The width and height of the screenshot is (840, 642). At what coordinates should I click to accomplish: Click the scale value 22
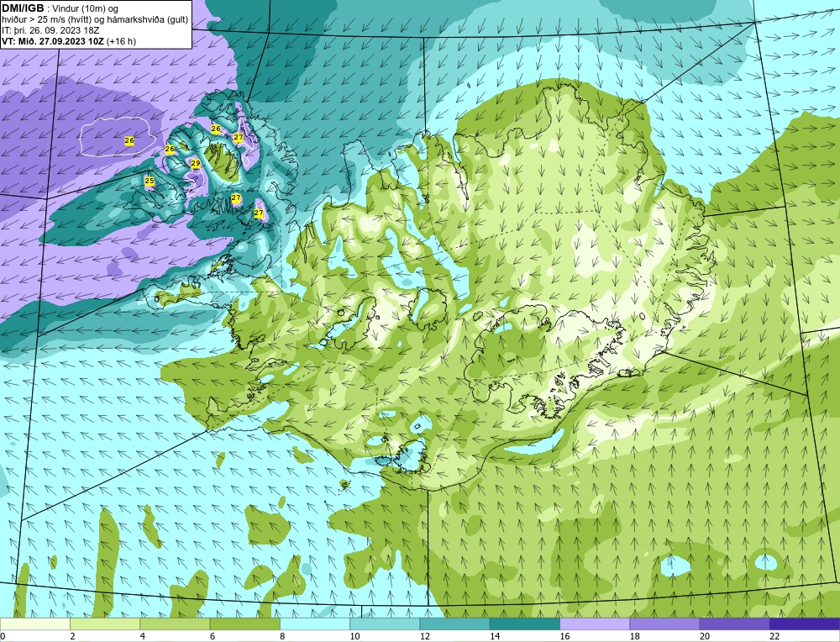[x=774, y=636]
